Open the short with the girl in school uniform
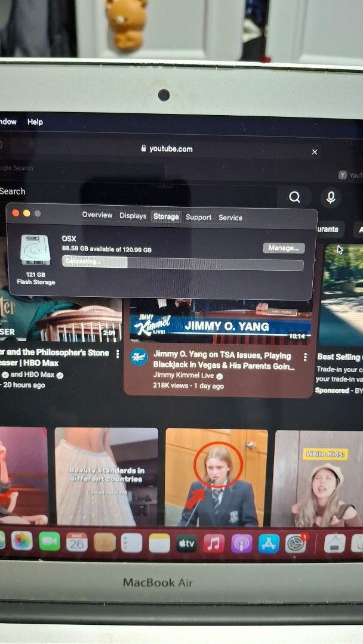Viewport: 363px width, 644px height. 217,478
